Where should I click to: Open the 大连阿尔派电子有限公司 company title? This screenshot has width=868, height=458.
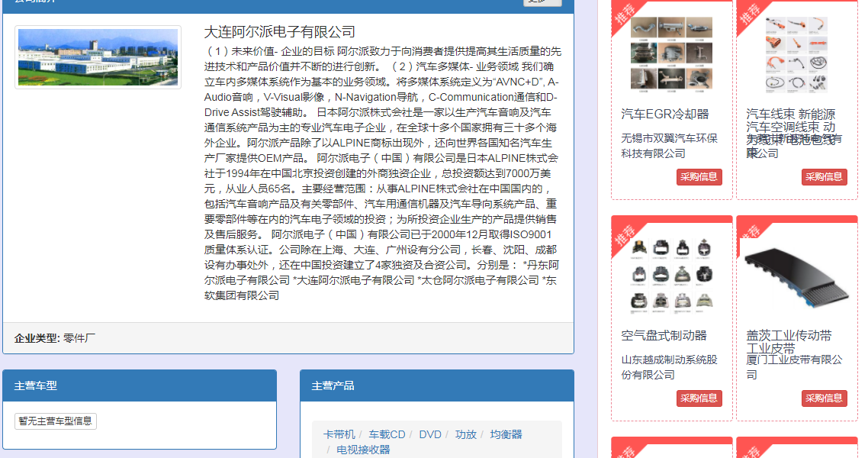(x=280, y=31)
